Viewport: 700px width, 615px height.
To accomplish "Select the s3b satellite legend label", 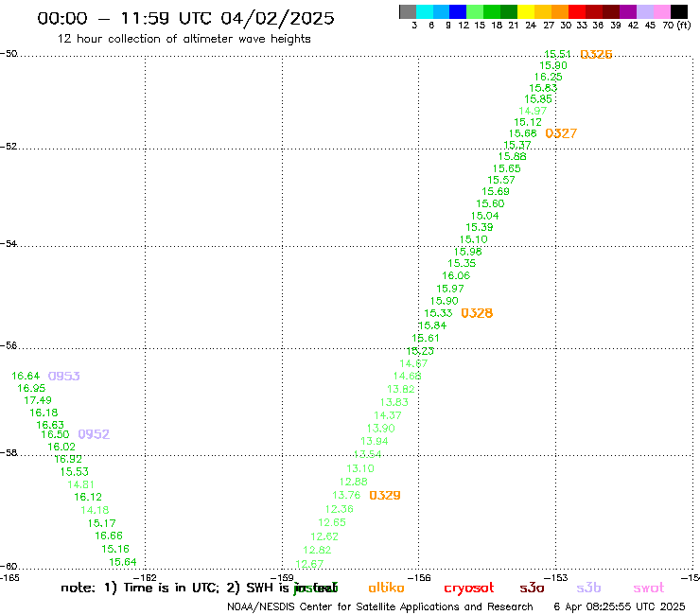I will [588, 588].
